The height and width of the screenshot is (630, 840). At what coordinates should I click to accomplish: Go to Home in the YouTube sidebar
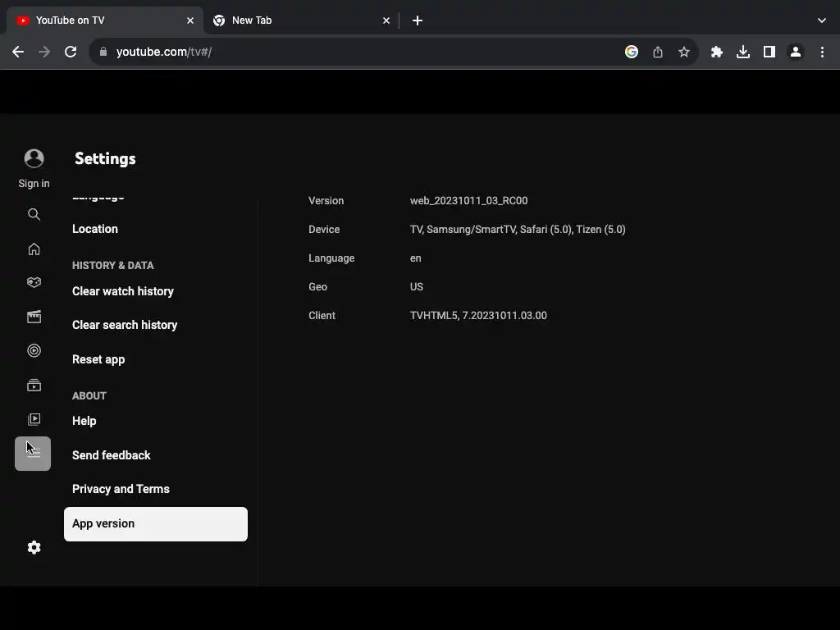point(34,249)
